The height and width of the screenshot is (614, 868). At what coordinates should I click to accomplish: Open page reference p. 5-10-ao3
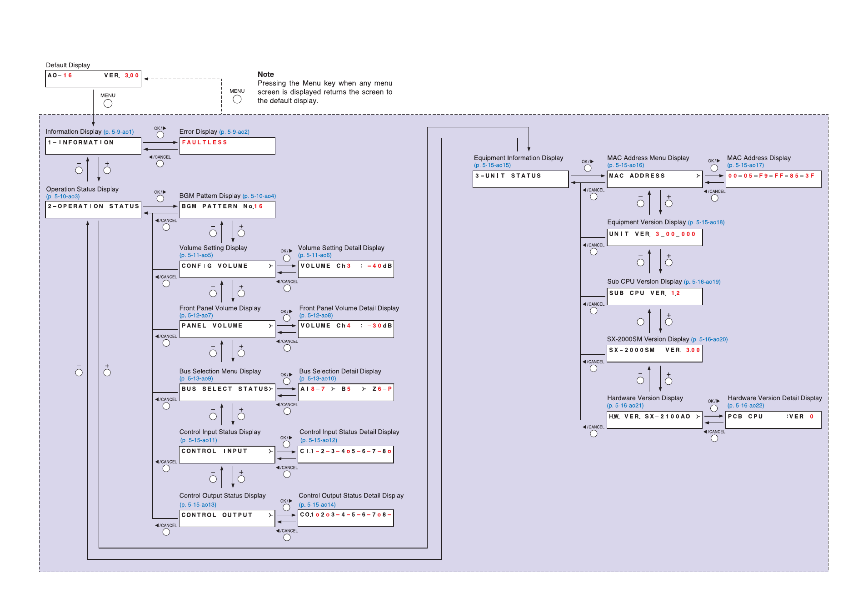tap(63, 196)
